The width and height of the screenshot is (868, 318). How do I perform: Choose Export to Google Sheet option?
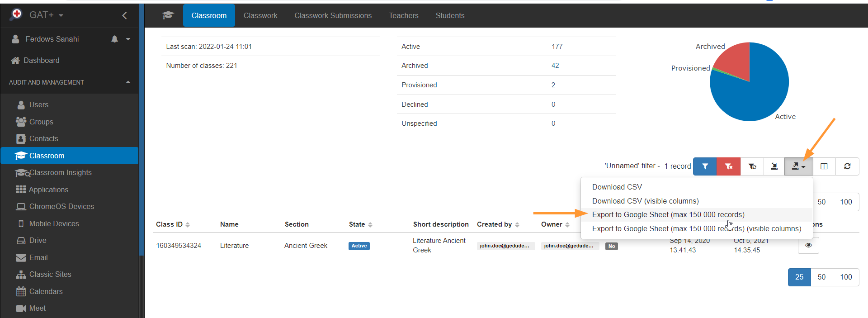[x=668, y=215]
